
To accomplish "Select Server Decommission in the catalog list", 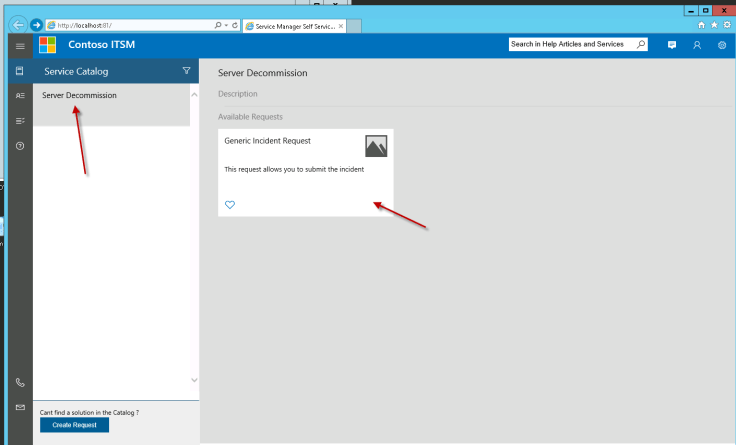I will 80,96.
